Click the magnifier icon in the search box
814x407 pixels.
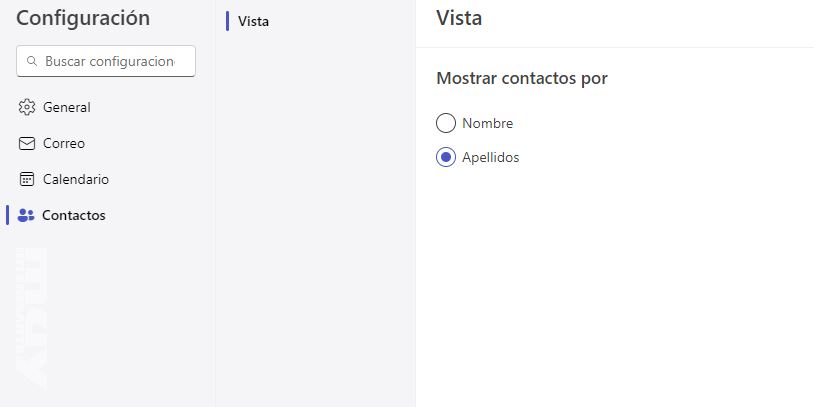pos(32,61)
